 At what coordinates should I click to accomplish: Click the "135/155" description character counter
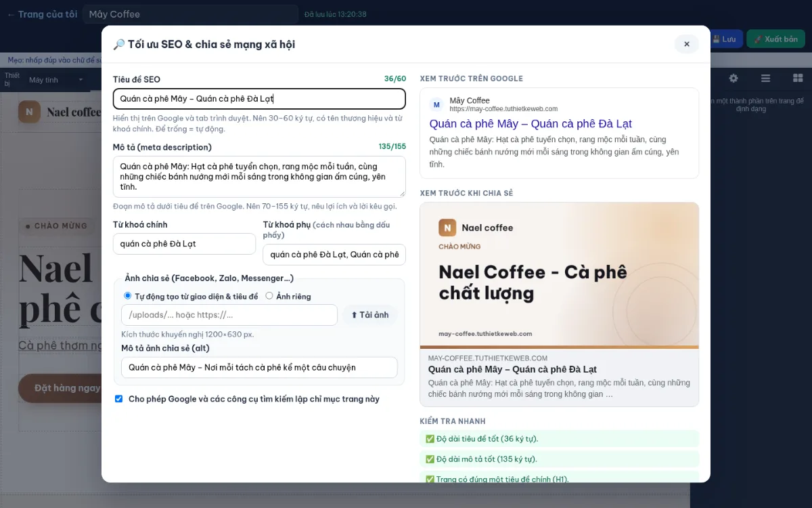click(392, 146)
